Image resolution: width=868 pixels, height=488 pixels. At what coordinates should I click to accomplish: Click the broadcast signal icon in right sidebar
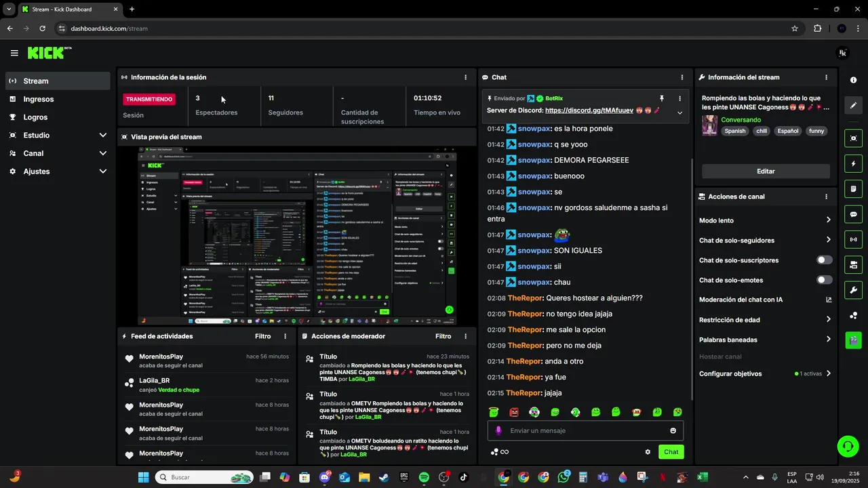tap(853, 239)
